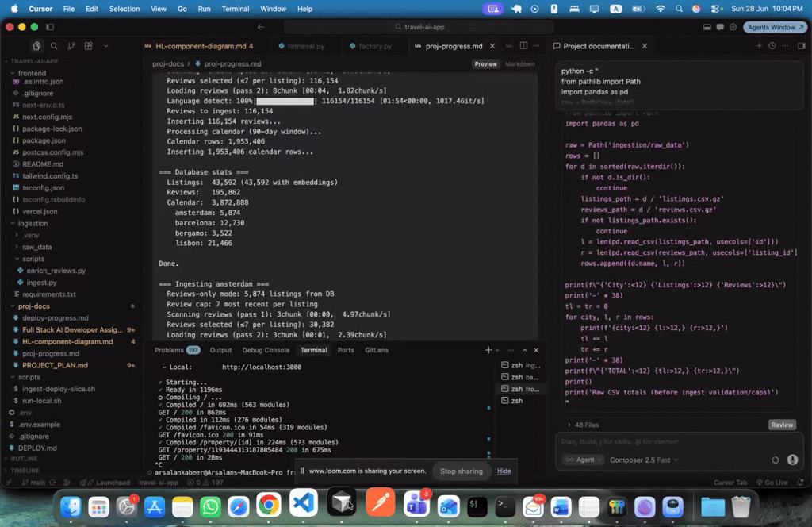Open chat history clock icon
812x527 pixels.
772,46
